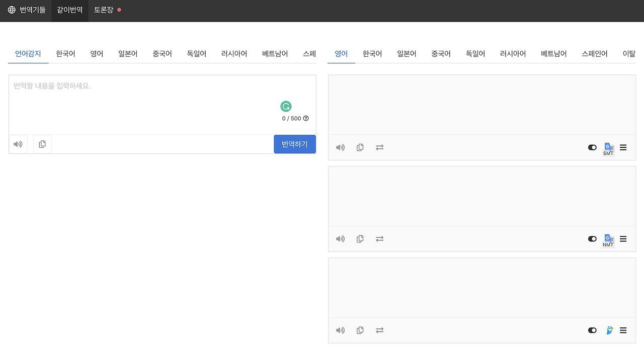The width and height of the screenshot is (644, 348).
Task: Click the Google NMT engine logo
Action: pos(609,240)
